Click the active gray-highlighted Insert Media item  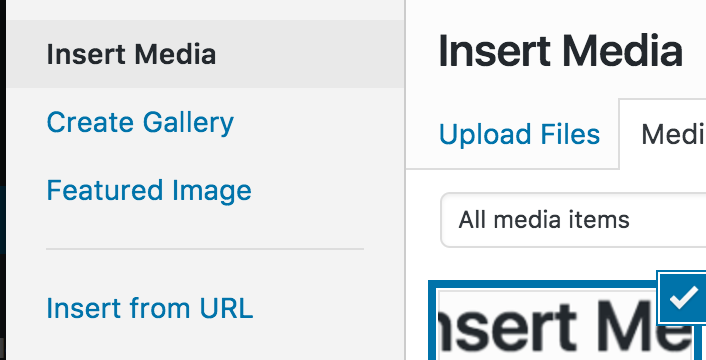pos(206,54)
